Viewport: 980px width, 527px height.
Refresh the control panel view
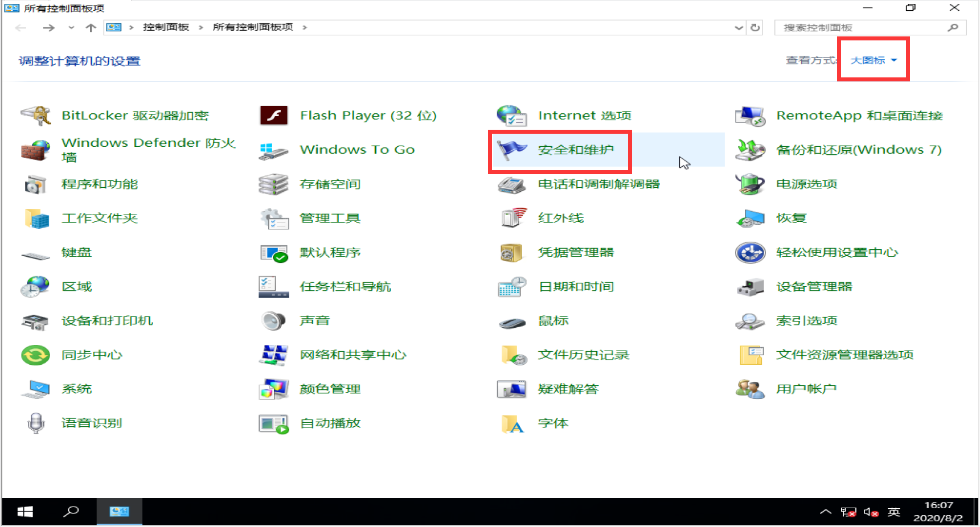click(x=755, y=27)
